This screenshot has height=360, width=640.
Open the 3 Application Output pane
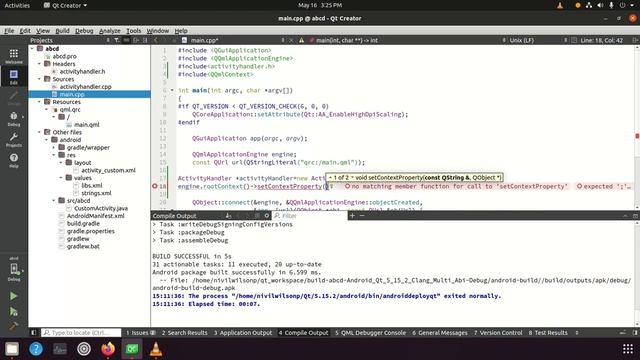tap(243, 333)
